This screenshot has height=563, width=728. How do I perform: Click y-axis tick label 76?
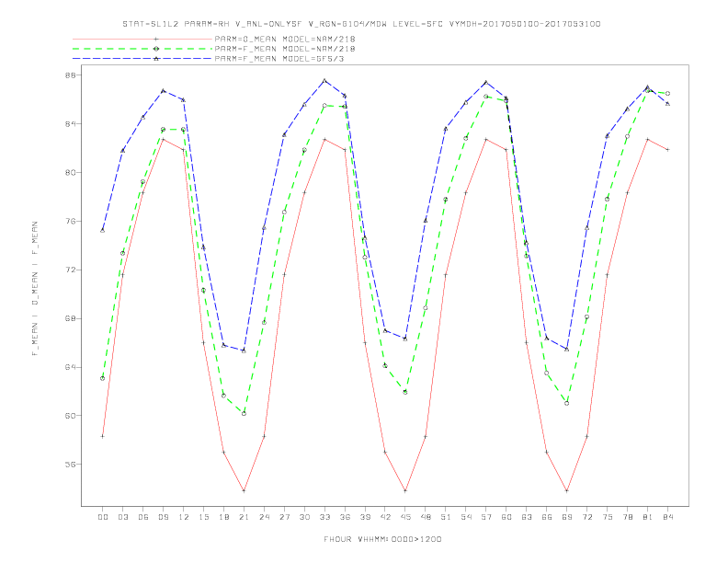point(70,221)
